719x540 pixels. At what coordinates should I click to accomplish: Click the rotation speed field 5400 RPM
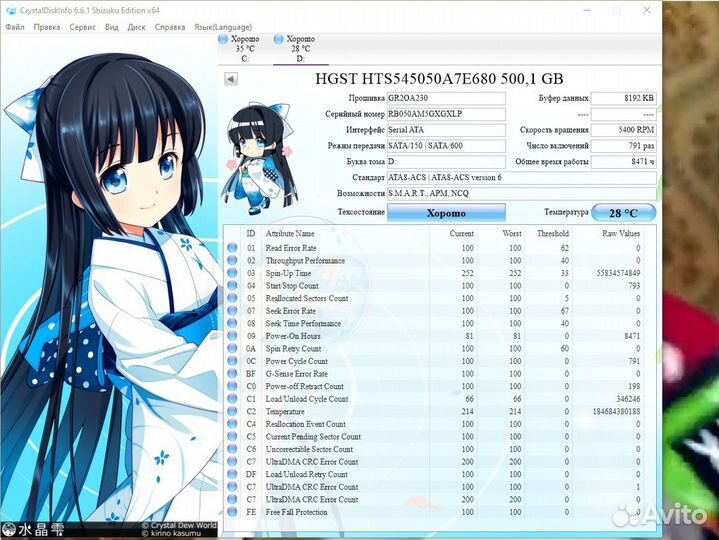pyautogui.click(x=624, y=130)
